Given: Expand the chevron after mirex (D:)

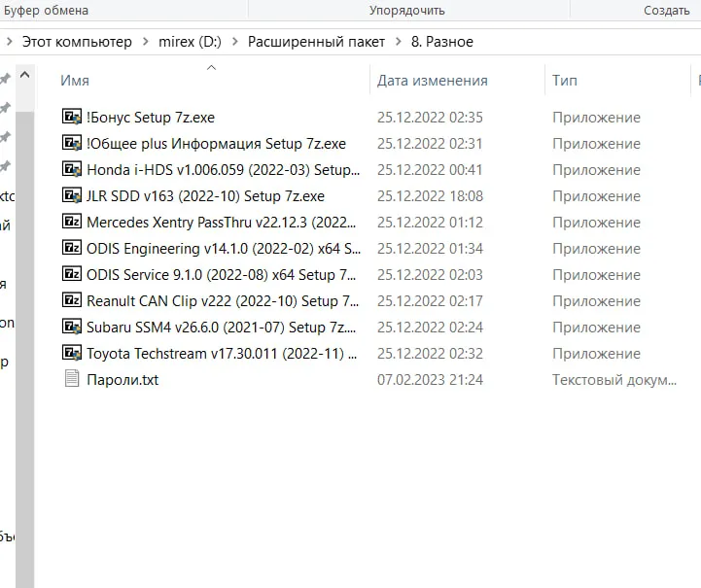Looking at the screenshot, I should tap(234, 42).
